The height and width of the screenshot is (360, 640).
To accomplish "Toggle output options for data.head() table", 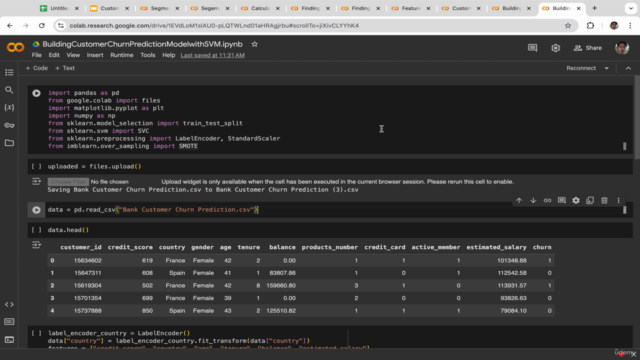I will click(36, 245).
